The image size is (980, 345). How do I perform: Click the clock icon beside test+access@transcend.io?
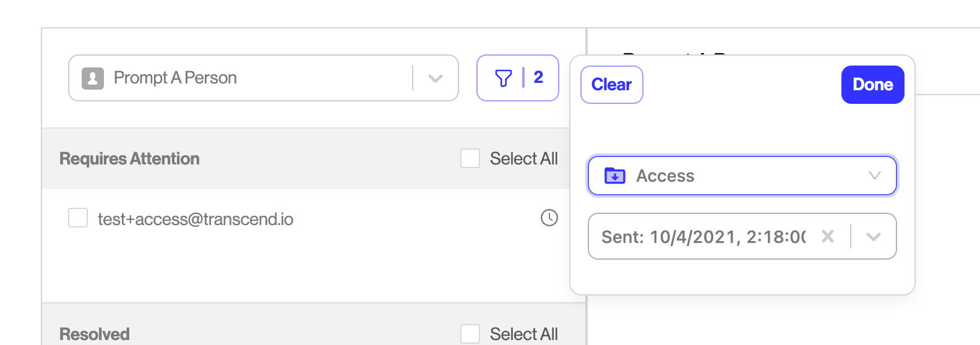click(x=549, y=218)
